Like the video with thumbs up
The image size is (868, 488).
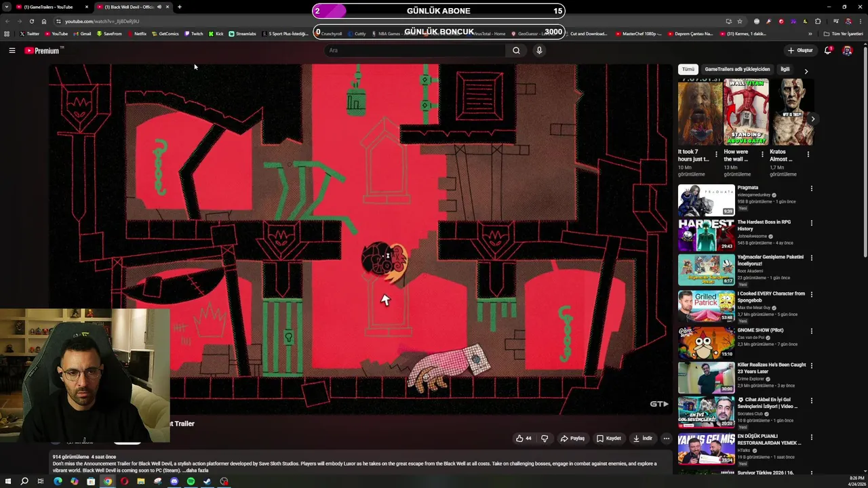523,439
